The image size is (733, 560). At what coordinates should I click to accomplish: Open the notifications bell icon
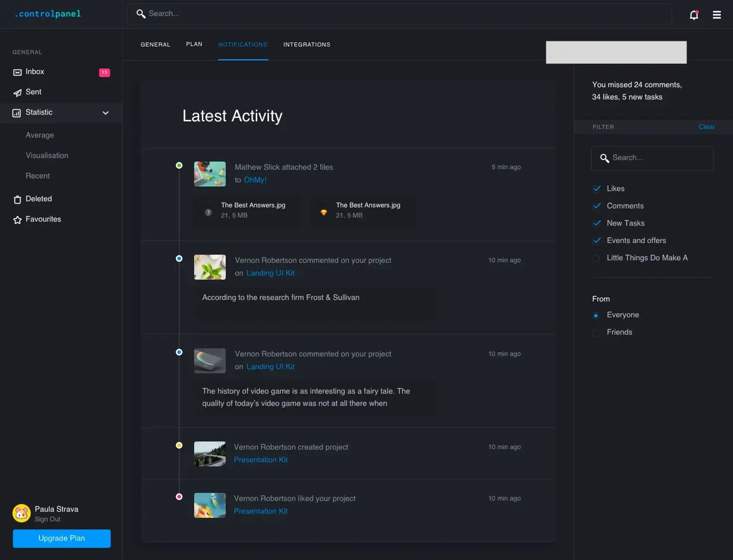coord(693,15)
